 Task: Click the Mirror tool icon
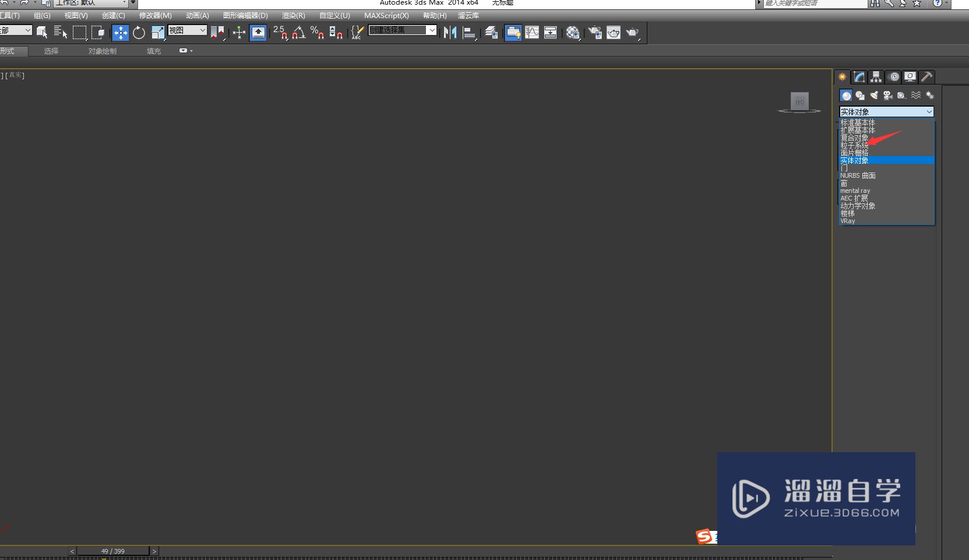[x=450, y=32]
